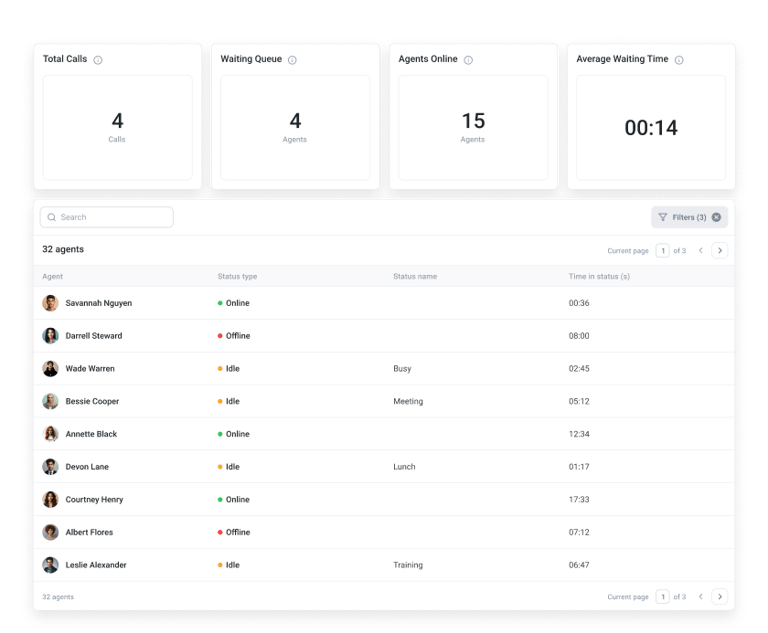Image resolution: width=768 pixels, height=633 pixels.
Task: Select the name Bessie Cooper
Action: coord(92,401)
